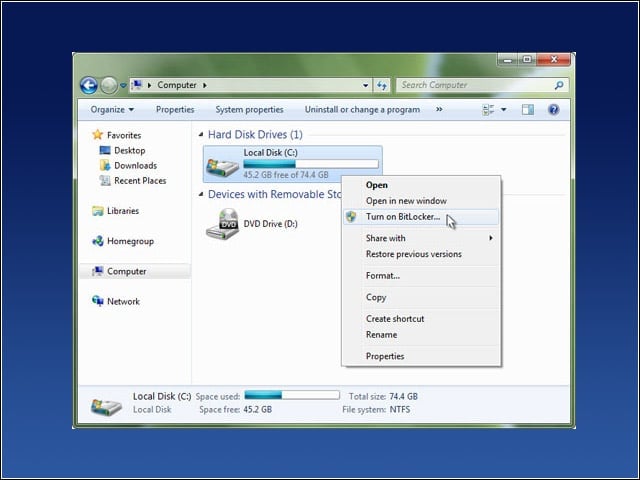Click the greyed-out Forward arrow button

(109, 85)
